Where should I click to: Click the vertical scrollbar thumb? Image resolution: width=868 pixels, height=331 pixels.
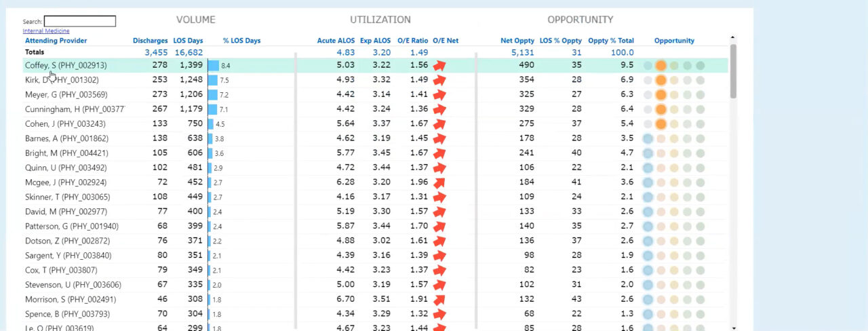click(733, 71)
